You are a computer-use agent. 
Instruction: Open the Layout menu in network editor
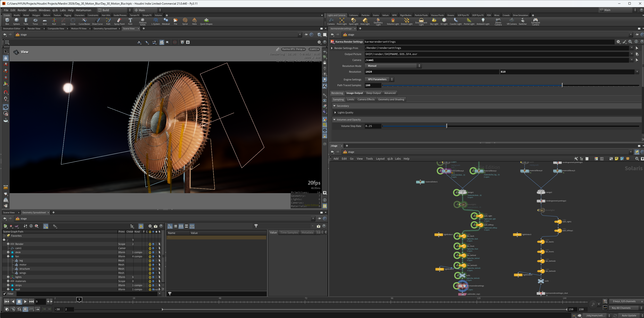pyautogui.click(x=380, y=159)
